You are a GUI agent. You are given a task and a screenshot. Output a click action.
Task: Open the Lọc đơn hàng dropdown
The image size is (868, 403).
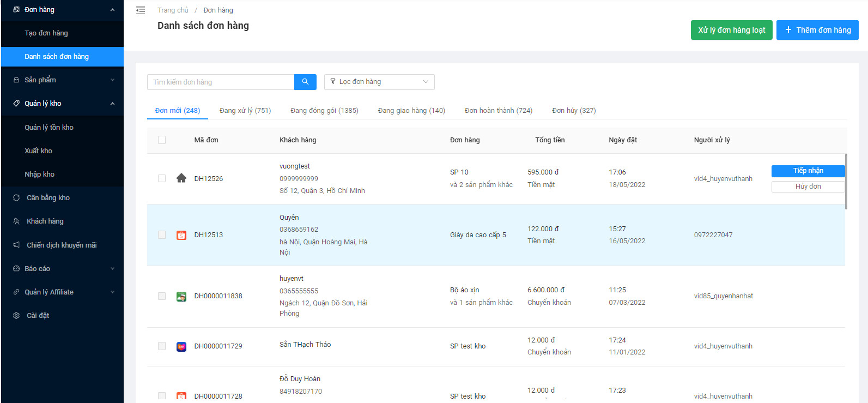tap(379, 82)
